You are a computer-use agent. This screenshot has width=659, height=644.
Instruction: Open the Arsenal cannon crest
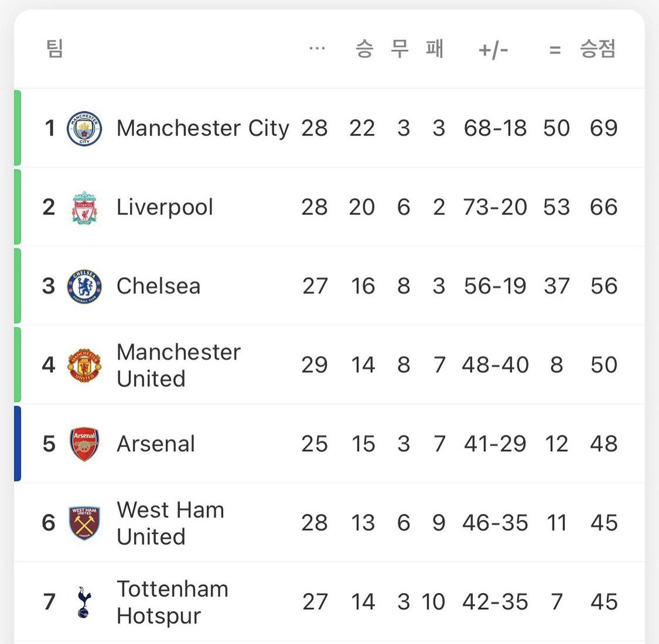(x=84, y=444)
